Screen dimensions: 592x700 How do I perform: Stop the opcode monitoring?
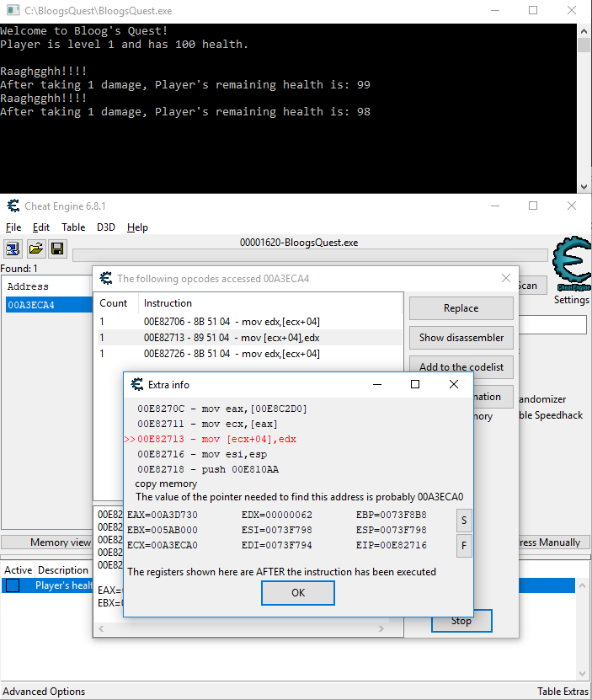(x=461, y=621)
